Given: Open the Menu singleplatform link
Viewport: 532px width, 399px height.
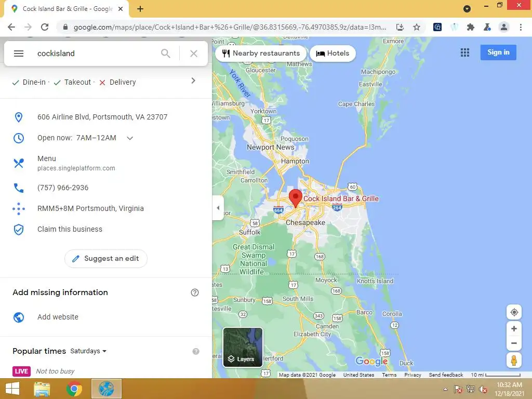Looking at the screenshot, I should (x=76, y=163).
